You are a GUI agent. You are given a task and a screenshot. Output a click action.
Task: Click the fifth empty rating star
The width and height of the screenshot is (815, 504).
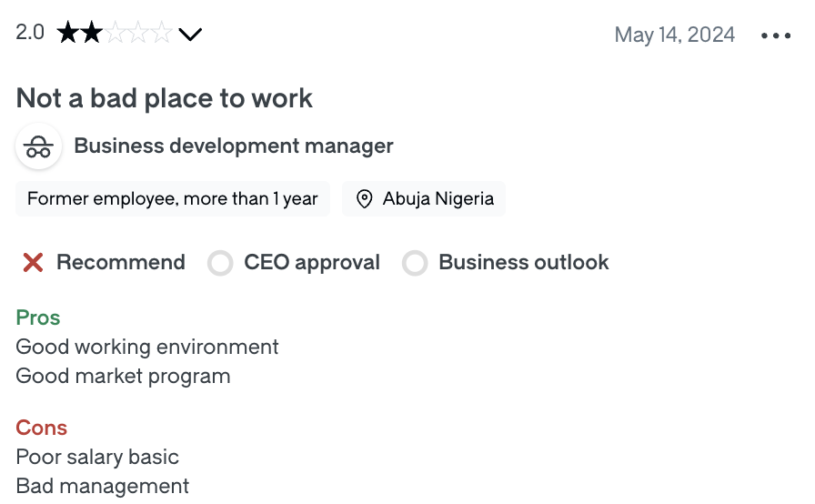[x=162, y=35]
